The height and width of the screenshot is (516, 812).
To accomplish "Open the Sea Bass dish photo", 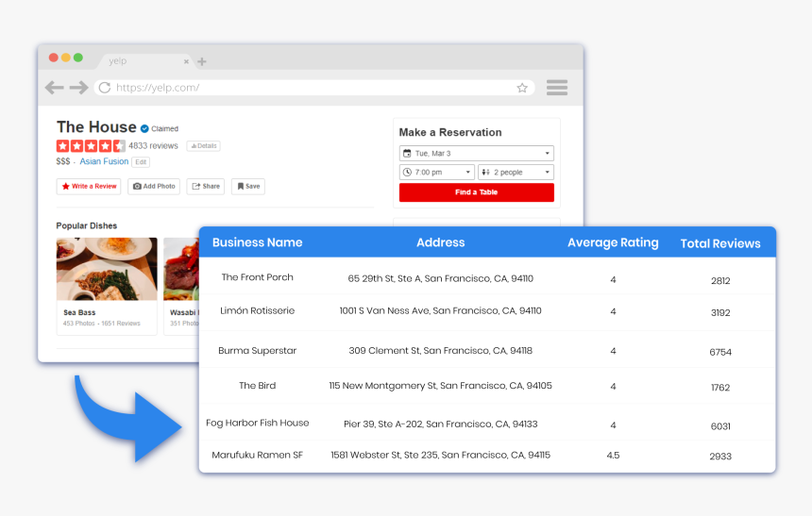I will click(x=107, y=269).
